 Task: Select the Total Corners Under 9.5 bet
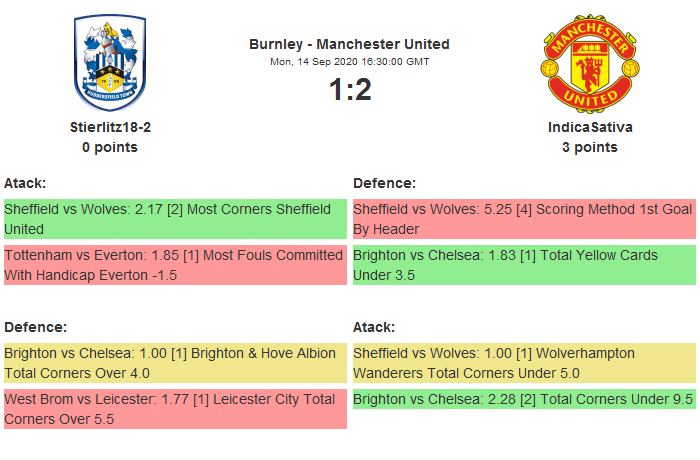524,399
